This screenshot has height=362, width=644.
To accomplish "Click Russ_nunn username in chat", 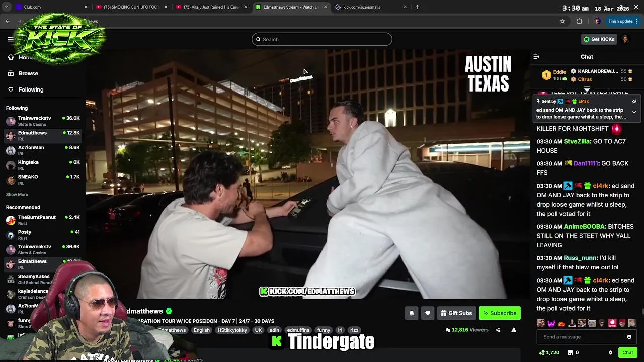I will coord(580,258).
